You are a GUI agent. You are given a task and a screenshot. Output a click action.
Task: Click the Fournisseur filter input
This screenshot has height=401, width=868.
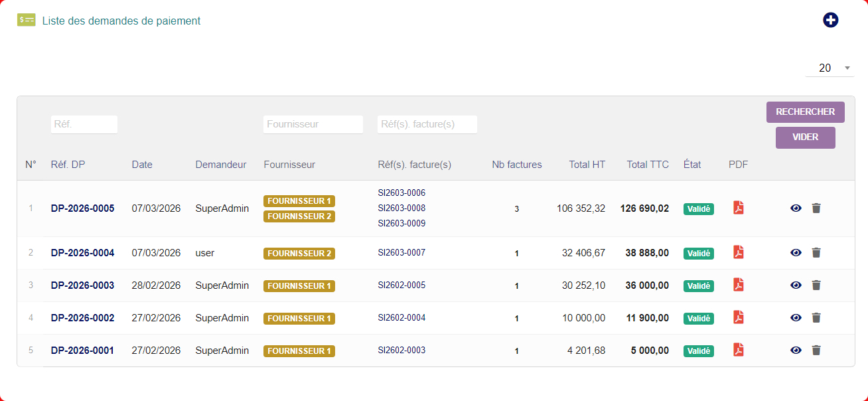click(x=313, y=124)
